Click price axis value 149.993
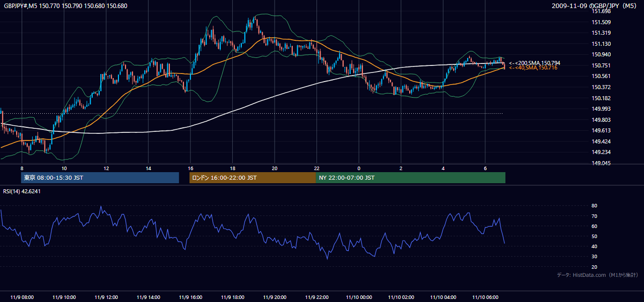The image size is (644, 302). point(601,109)
